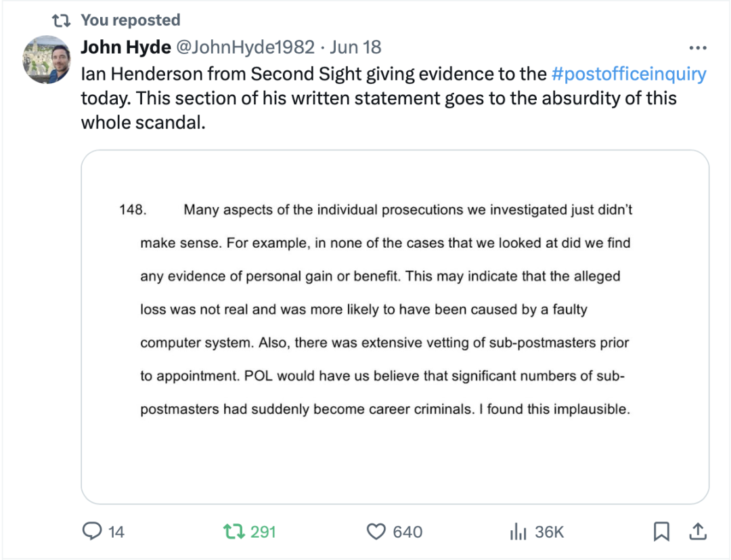Undo the repost via green repost icon
The height and width of the screenshot is (560, 731).
(x=232, y=532)
